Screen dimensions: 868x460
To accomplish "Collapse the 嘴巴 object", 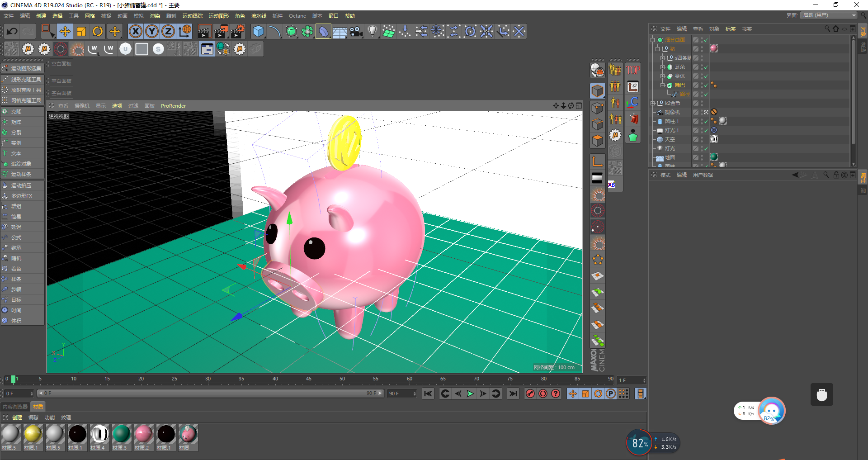I will pyautogui.click(x=663, y=85).
